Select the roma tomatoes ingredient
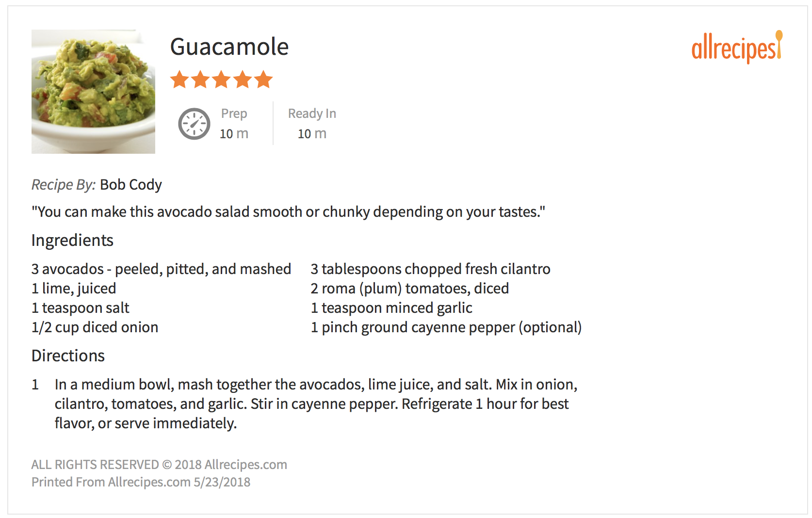 click(x=409, y=289)
